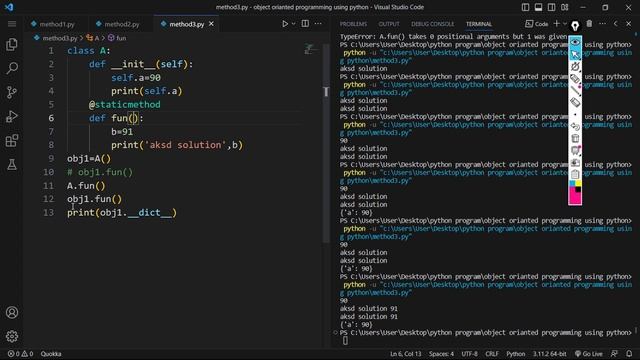Open the Source Control view
The image size is (640, 360).
tap(12, 92)
